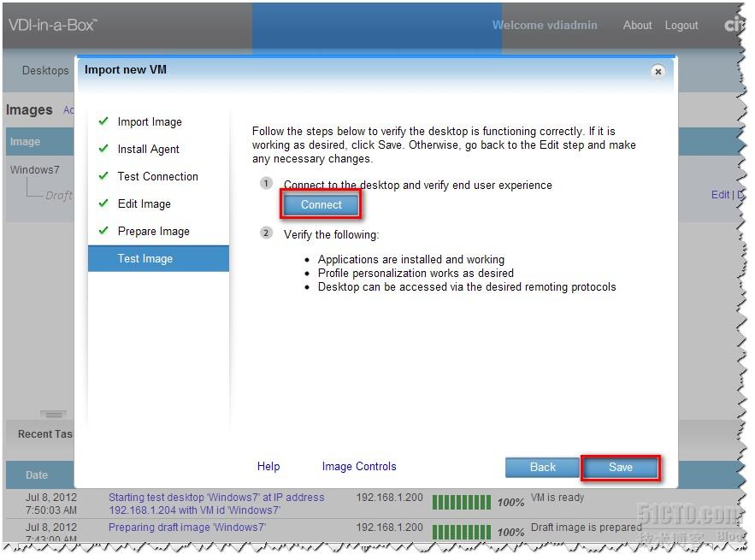
Task: Click progress bar beside 'VM is ready'
Action: point(461,502)
